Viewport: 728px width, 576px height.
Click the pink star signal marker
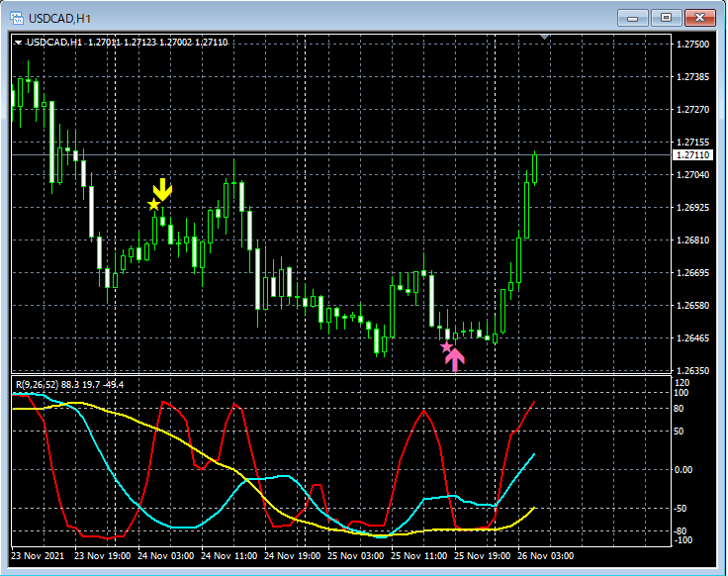[x=446, y=346]
